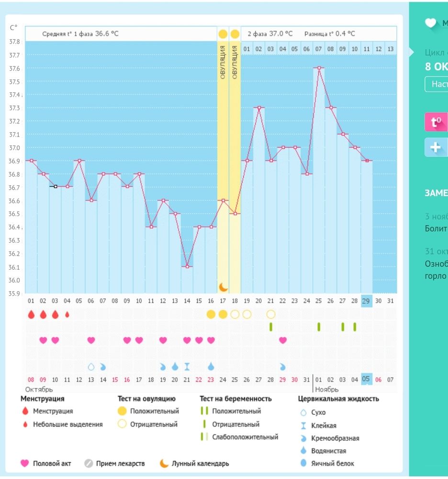Open the note dated 31 октября

click(436, 263)
